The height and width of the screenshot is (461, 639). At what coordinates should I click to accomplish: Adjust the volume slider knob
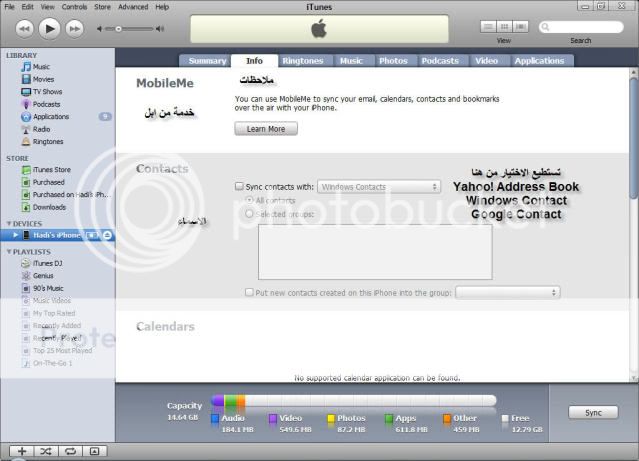118,29
